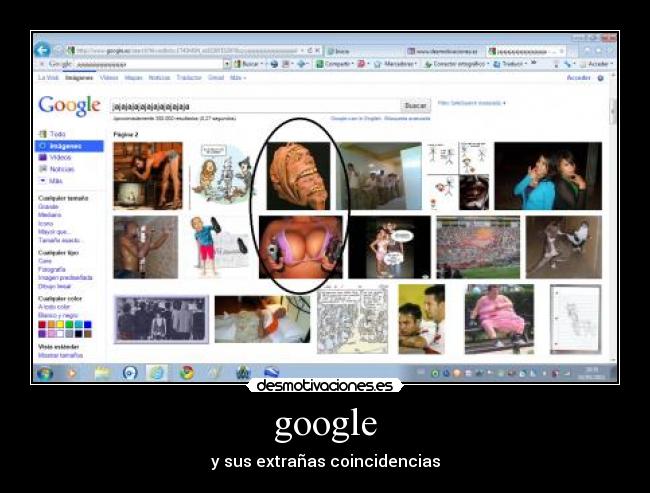Open Noticias in top navigation
Screen dimensions: 650x493
coord(159,78)
